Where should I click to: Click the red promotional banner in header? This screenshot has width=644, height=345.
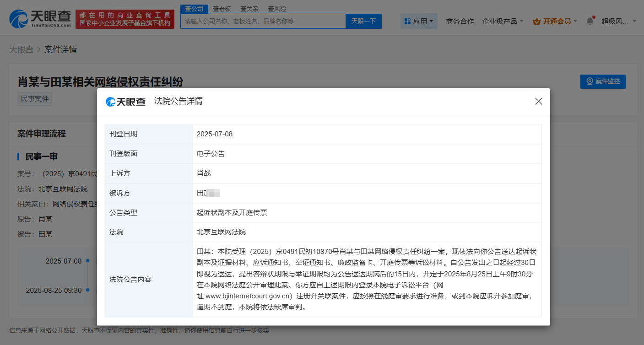pos(125,19)
